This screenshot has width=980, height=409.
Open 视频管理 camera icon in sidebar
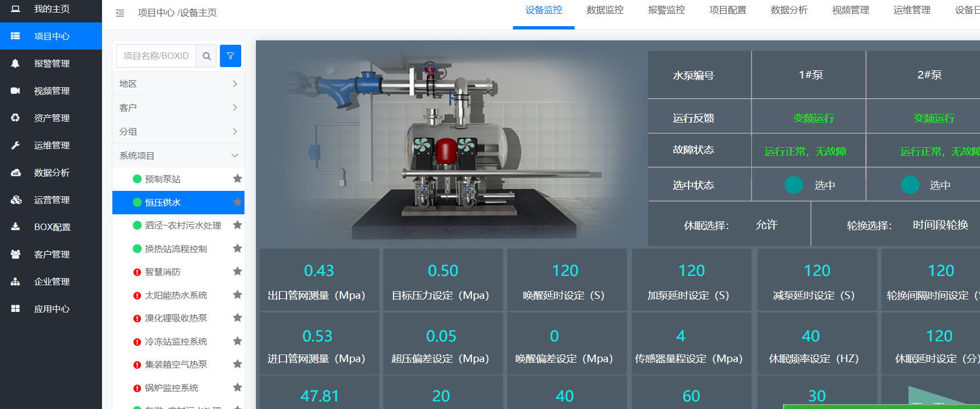point(15,91)
